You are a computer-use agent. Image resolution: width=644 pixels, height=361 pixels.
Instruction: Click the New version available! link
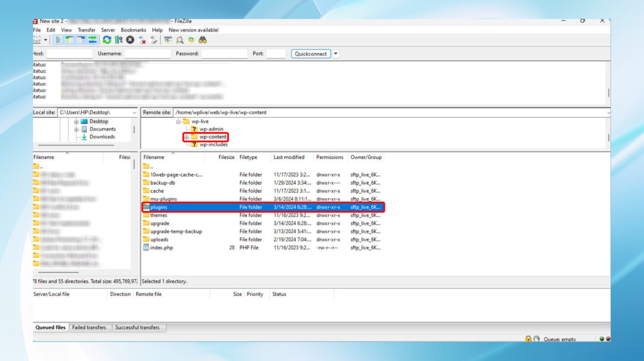coord(194,30)
